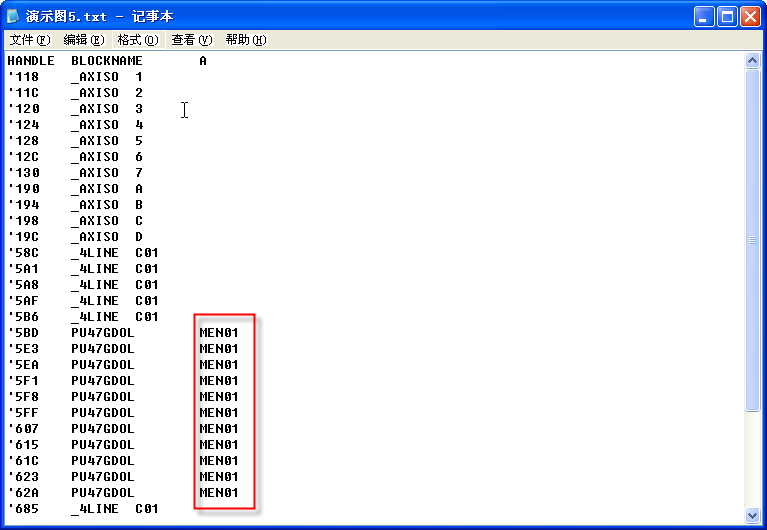Open the 查看(V) menu
The width and height of the screenshot is (767, 530).
tap(191, 40)
